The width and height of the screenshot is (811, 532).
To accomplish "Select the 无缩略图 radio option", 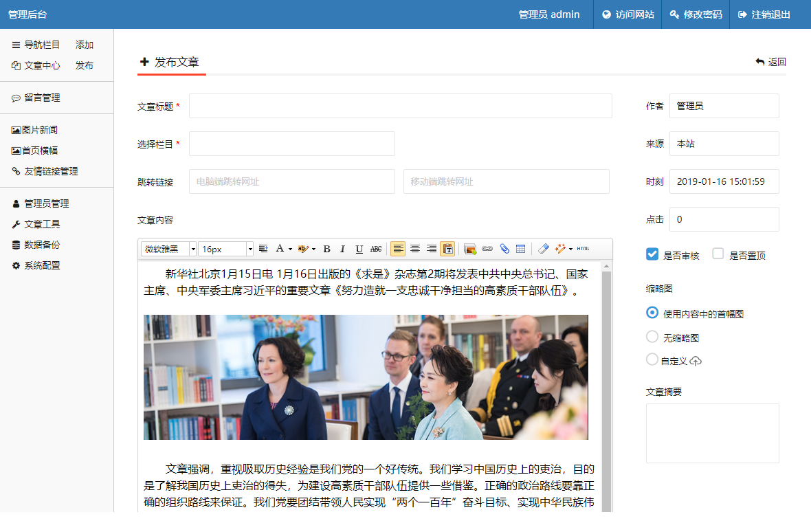I will [x=652, y=337].
